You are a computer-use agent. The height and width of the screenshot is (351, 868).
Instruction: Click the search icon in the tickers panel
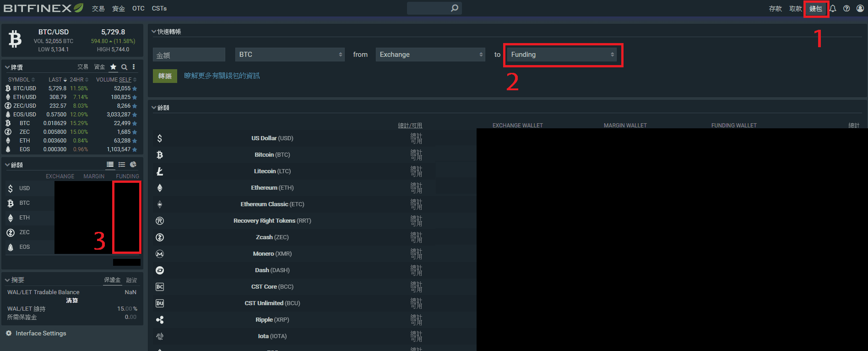click(x=124, y=67)
